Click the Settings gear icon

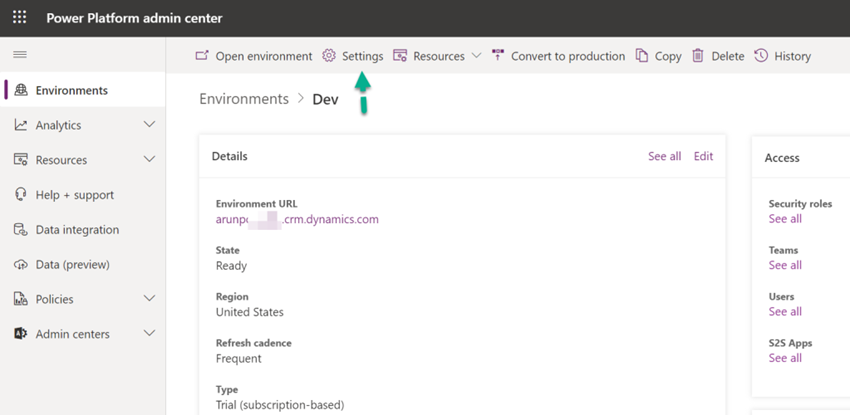[x=329, y=56]
